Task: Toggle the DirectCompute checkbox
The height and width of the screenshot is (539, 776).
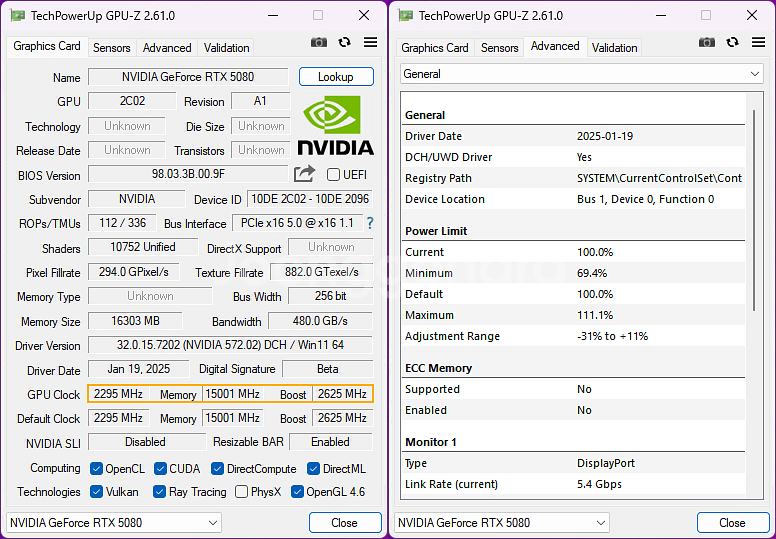Action: coord(217,469)
